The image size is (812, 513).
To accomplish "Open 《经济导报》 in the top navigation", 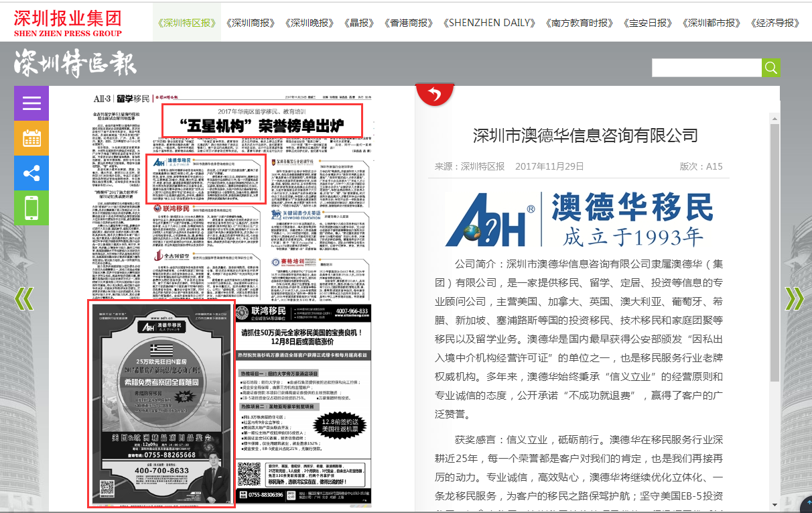I will pyautogui.click(x=775, y=22).
